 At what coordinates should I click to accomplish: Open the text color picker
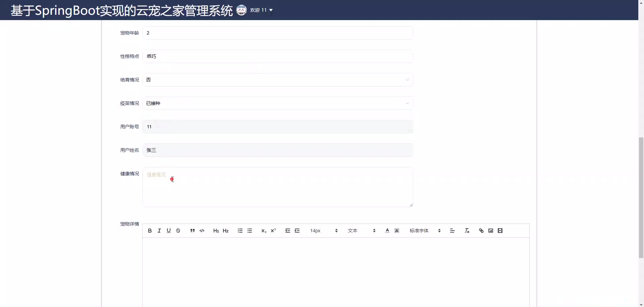387,231
